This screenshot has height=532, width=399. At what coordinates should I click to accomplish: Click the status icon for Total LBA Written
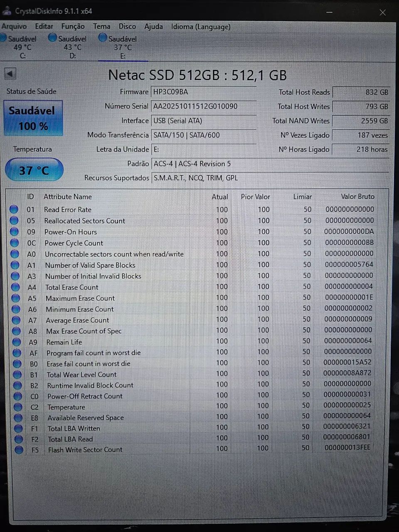click(x=18, y=428)
